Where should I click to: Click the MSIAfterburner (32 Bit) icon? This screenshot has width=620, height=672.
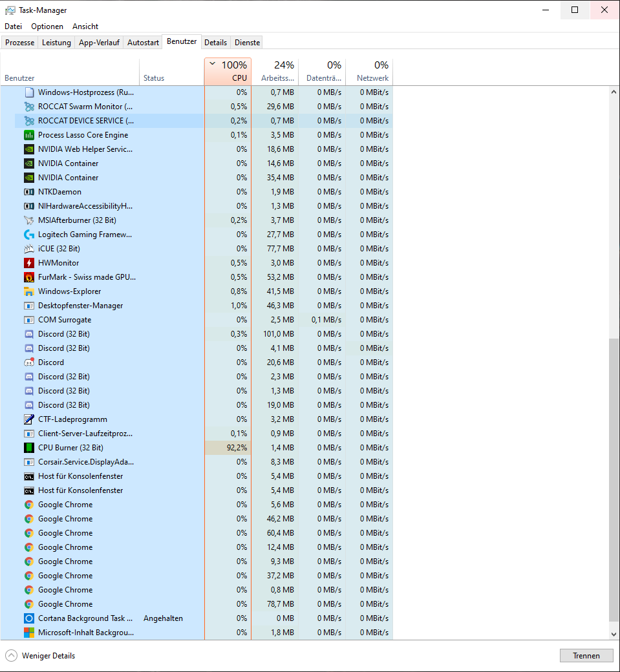[28, 220]
